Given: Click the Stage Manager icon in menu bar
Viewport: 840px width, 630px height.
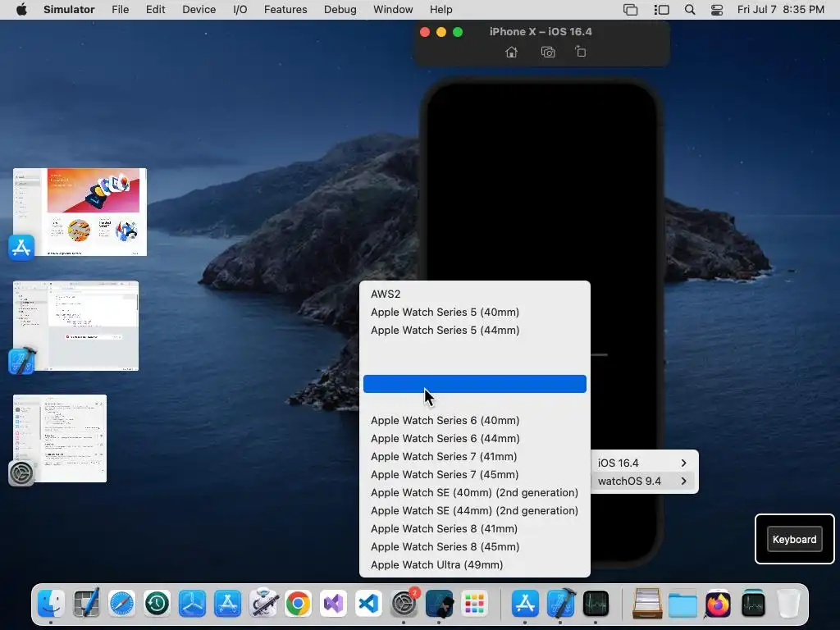Looking at the screenshot, I should (x=662, y=10).
